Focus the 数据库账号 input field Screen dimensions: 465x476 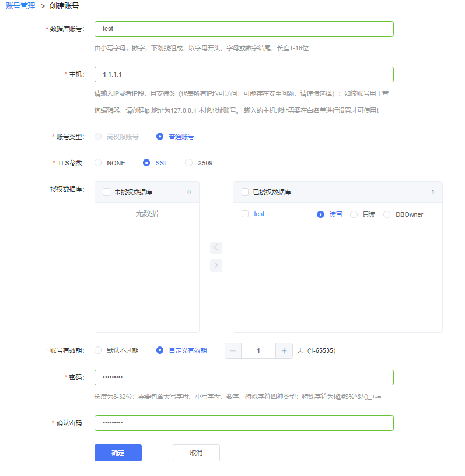[244, 29]
